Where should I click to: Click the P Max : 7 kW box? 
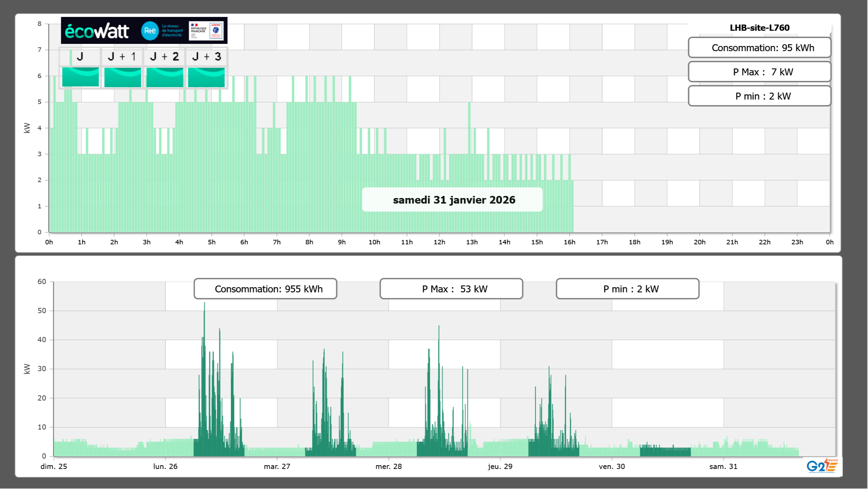[x=759, y=72]
